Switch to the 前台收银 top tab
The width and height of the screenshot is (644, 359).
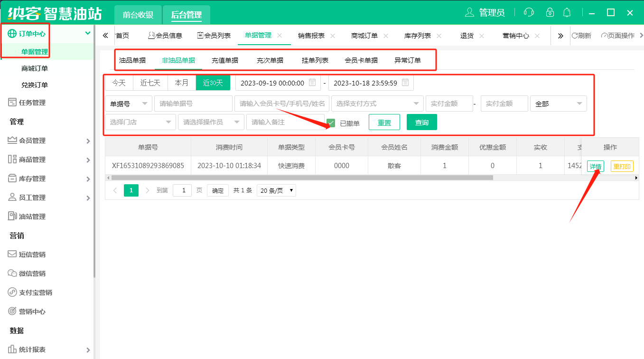point(138,15)
